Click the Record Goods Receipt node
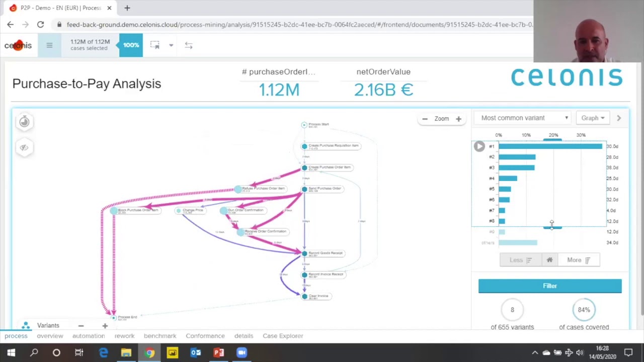This screenshot has height=362, width=644. point(323,253)
